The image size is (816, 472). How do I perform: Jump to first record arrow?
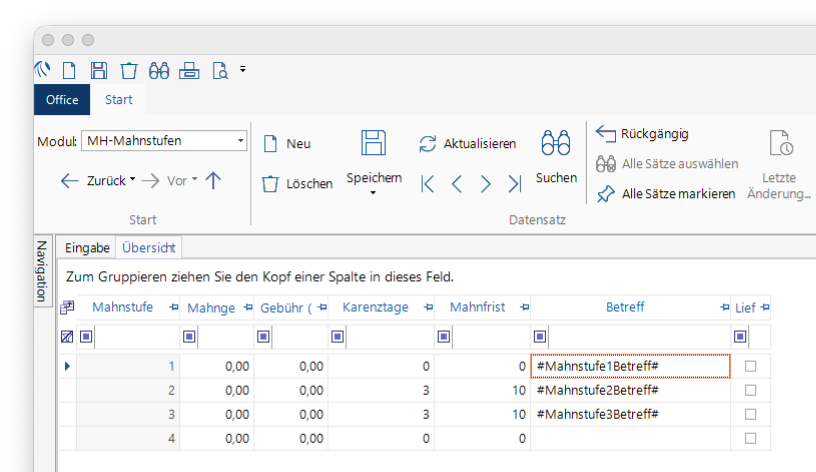[x=427, y=183]
